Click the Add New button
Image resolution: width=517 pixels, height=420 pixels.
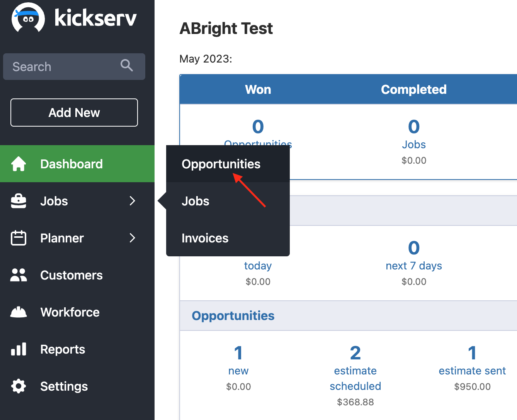point(74,112)
